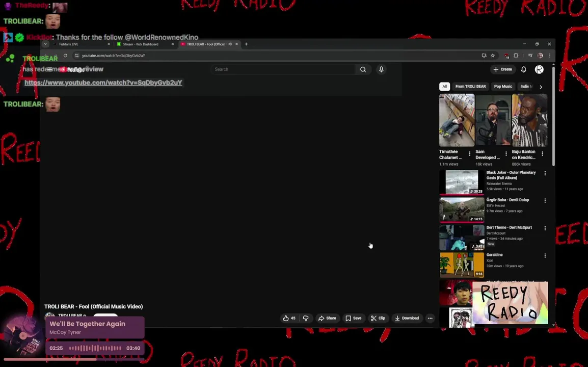The width and height of the screenshot is (588, 367).
Task: Open the media control icon in browser toolbar
Action: pyautogui.click(x=530, y=56)
